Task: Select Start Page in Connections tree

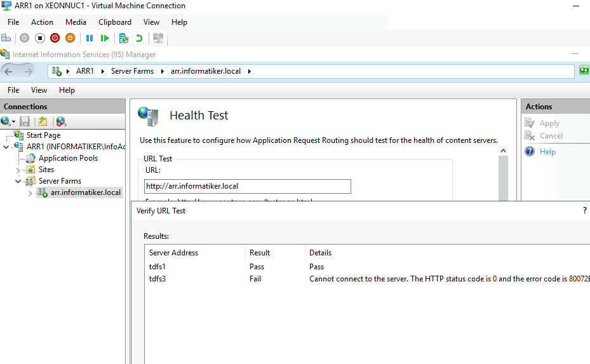Action: click(43, 135)
